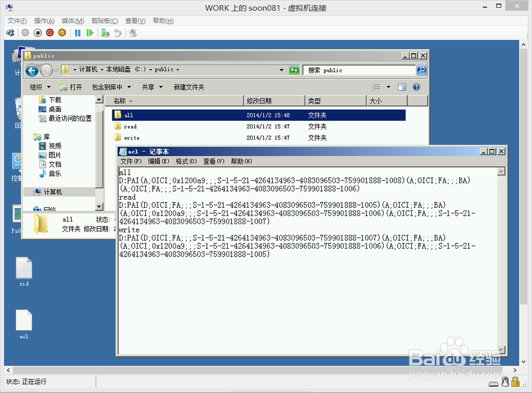The image size is (532, 393).
Task: Select 视频 library
Action: [x=50, y=146]
